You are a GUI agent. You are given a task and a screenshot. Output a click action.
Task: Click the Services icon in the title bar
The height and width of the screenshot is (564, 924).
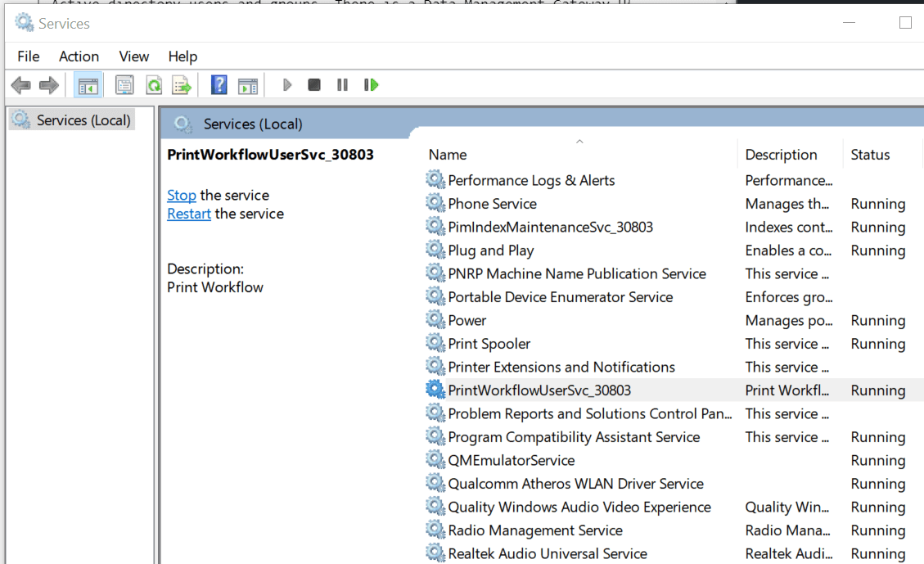coord(25,23)
